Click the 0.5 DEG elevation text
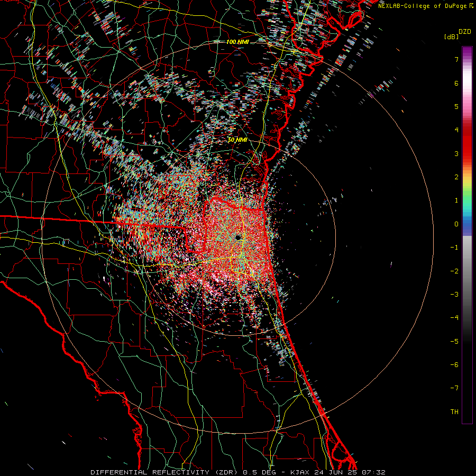The height and width of the screenshot is (476, 476). [260, 472]
